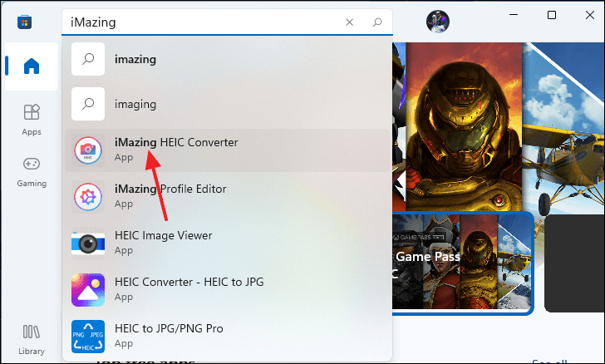Open the Home section in sidebar

pyautogui.click(x=32, y=66)
